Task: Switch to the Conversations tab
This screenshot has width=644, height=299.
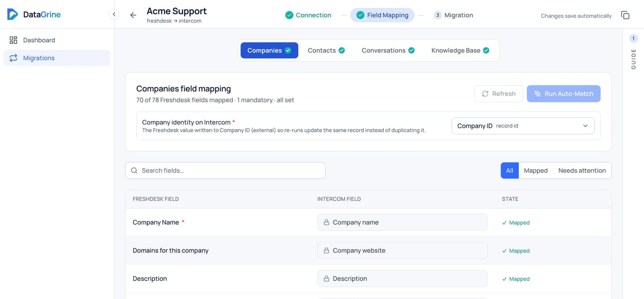Action: coord(388,50)
